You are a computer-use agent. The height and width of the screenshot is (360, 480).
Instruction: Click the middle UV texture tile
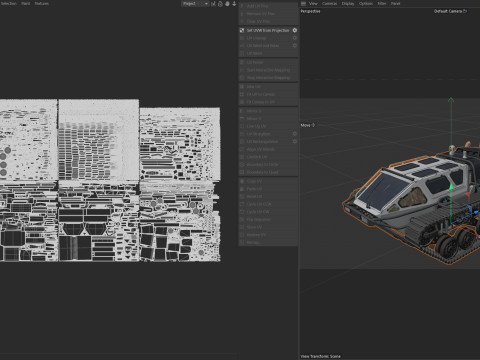[99, 140]
